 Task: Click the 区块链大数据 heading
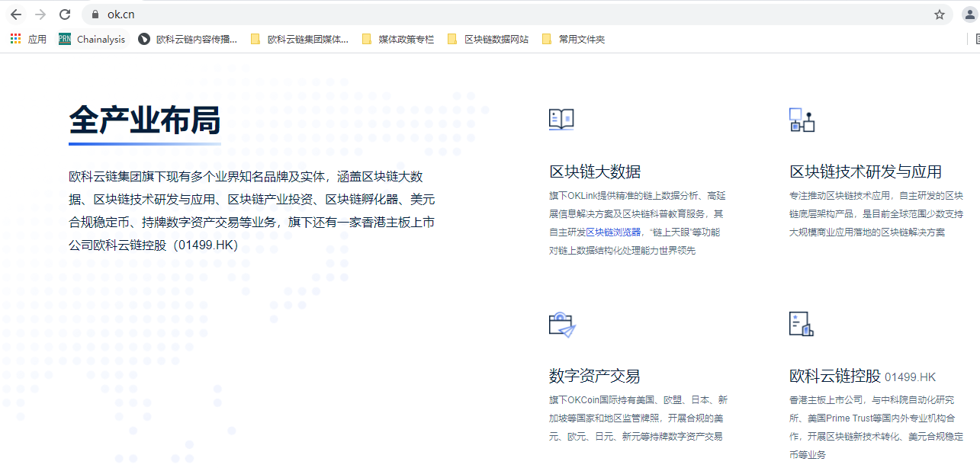coord(595,171)
